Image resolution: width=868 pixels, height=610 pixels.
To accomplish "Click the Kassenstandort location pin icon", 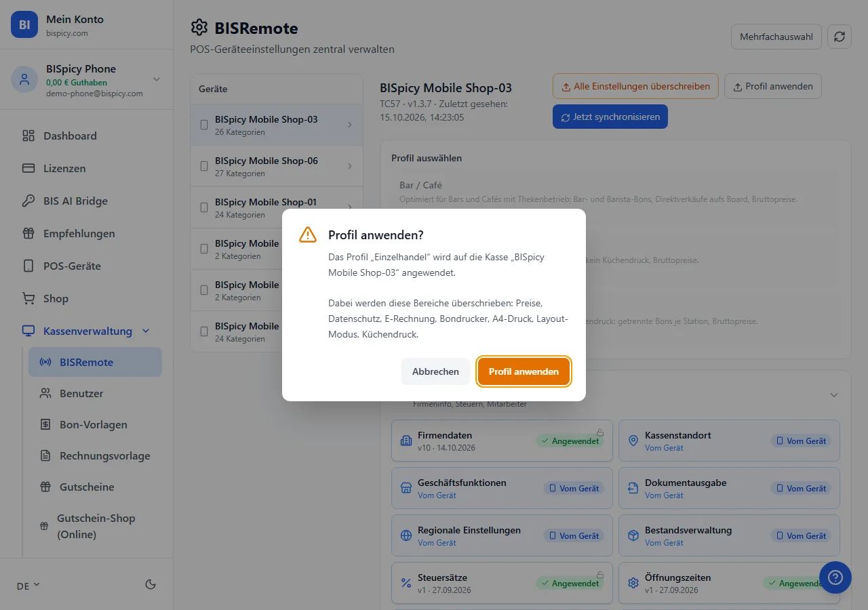I will point(633,441).
